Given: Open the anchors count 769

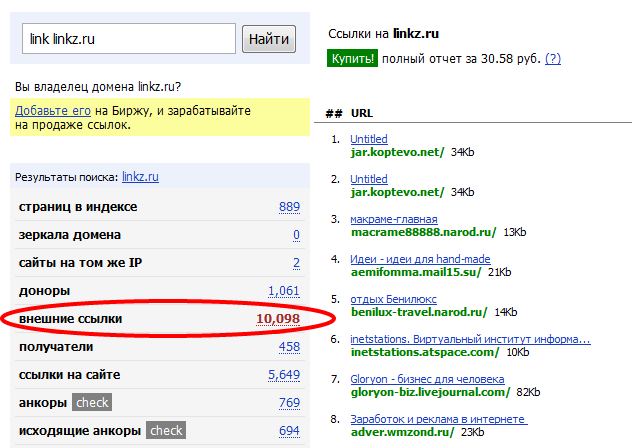Looking at the screenshot, I should point(289,403).
